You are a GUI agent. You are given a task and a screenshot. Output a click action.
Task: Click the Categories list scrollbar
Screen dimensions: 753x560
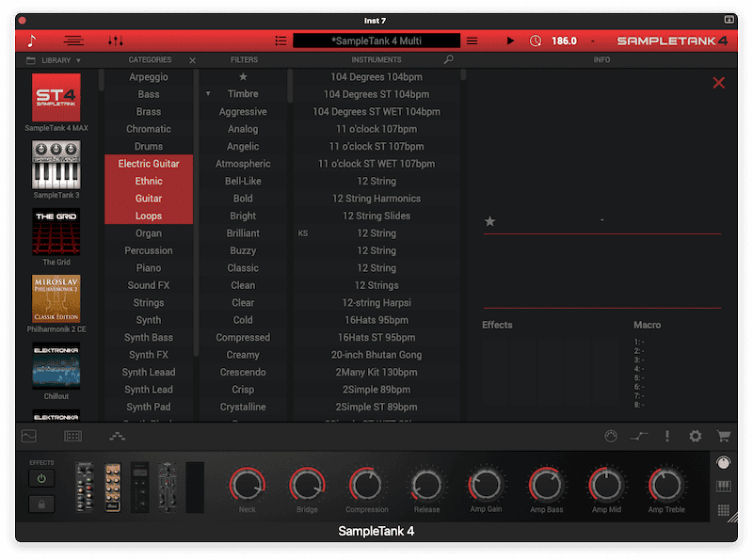coord(196,213)
